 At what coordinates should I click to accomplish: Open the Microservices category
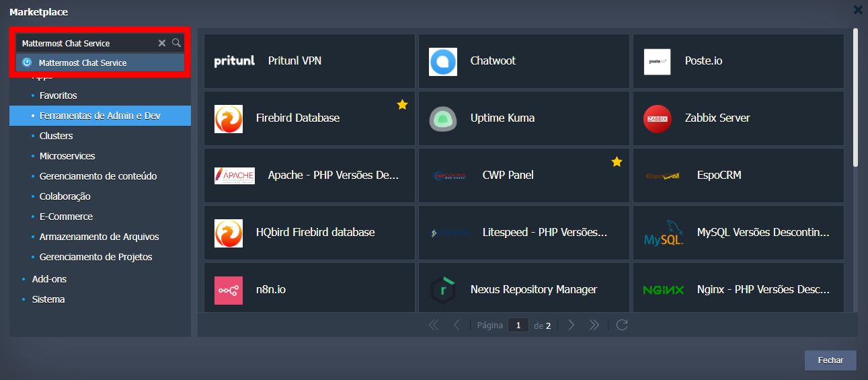click(67, 156)
